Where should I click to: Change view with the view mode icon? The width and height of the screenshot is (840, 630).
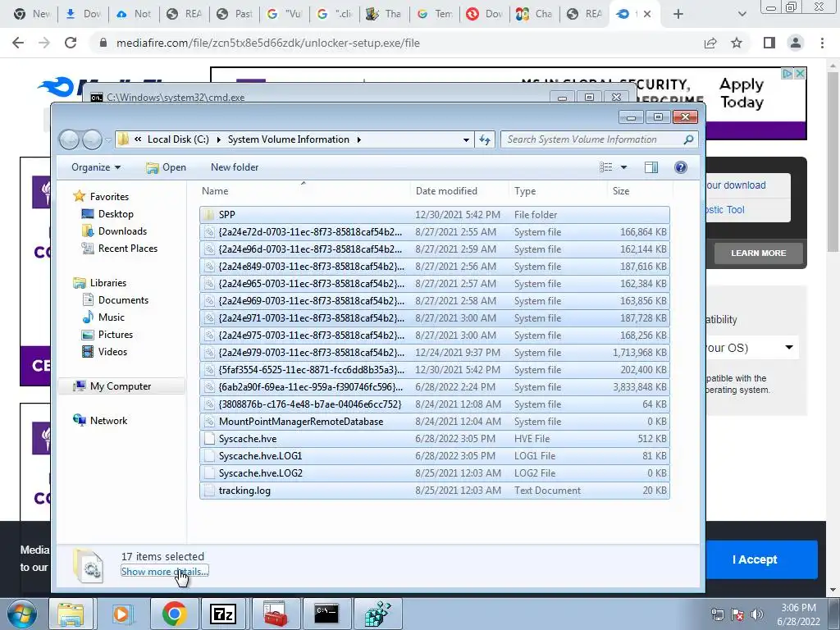point(606,167)
